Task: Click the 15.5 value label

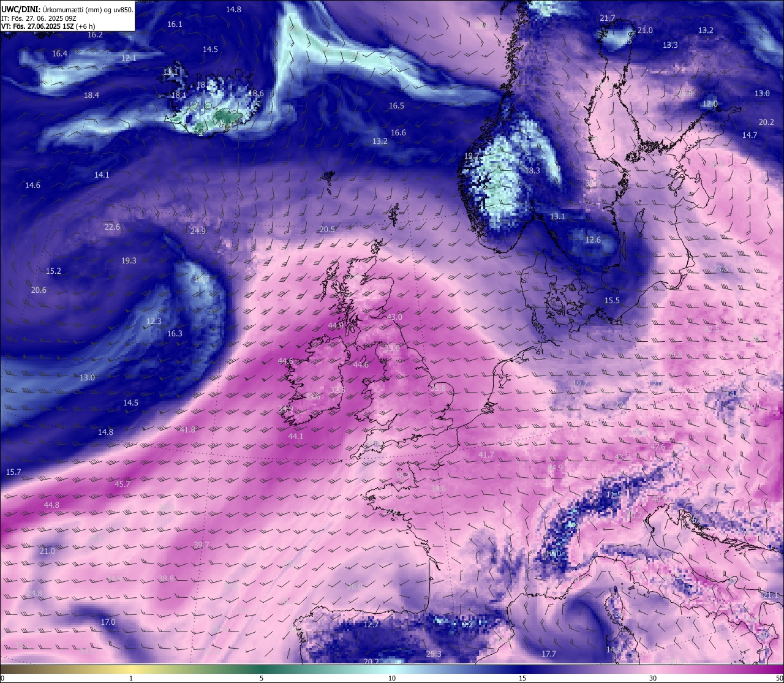Action: (612, 301)
